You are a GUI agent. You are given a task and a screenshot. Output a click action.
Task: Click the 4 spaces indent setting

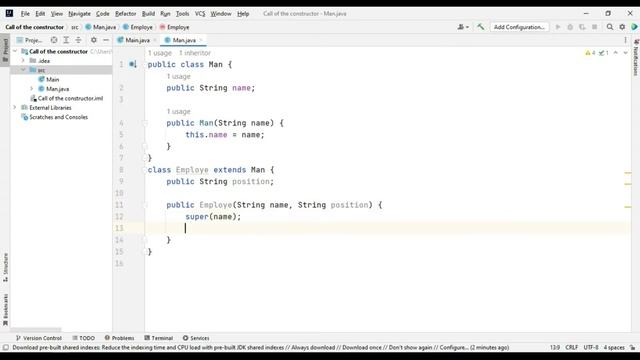pyautogui.click(x=614, y=347)
